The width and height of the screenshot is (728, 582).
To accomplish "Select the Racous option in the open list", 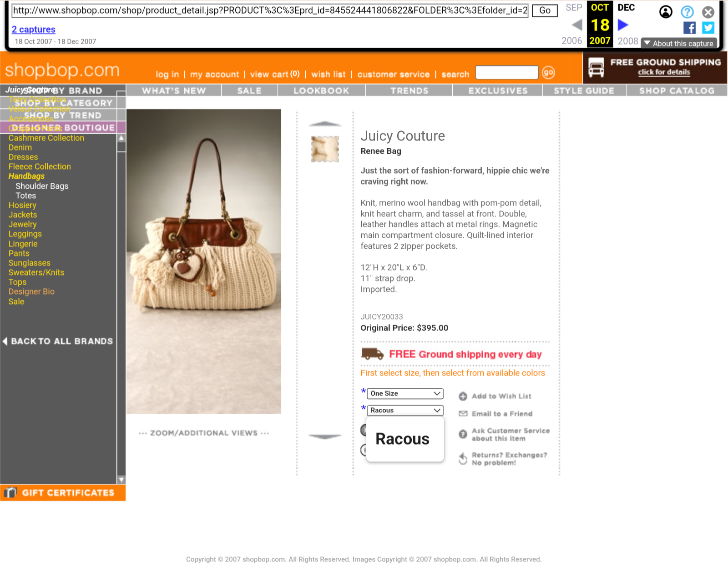I will click(403, 439).
